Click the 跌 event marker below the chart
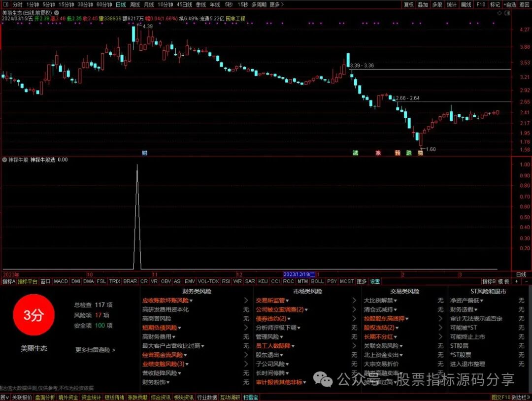This screenshot has height=401, width=532. point(409,153)
